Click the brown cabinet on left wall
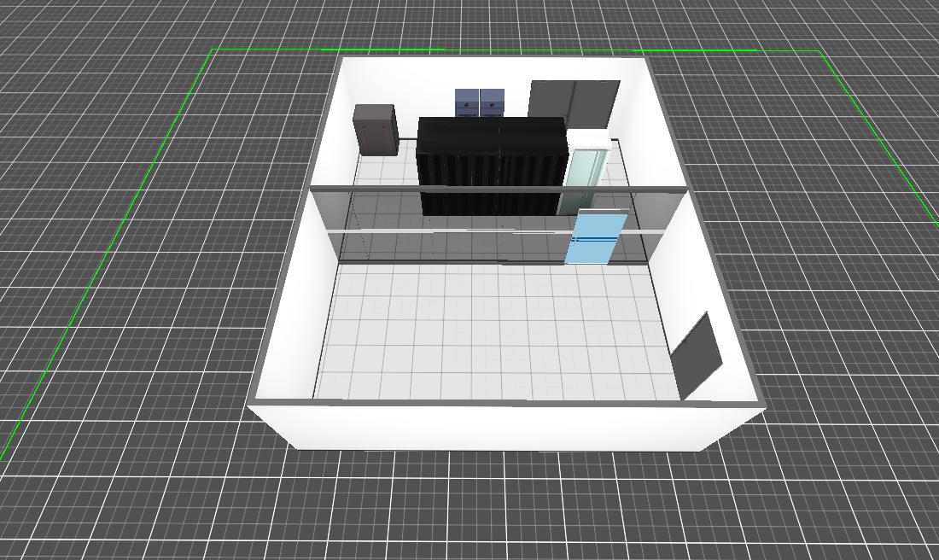This screenshot has height=560, width=939. [x=375, y=129]
